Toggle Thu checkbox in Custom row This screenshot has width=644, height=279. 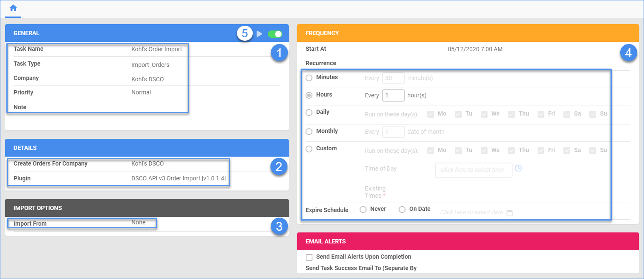click(511, 150)
